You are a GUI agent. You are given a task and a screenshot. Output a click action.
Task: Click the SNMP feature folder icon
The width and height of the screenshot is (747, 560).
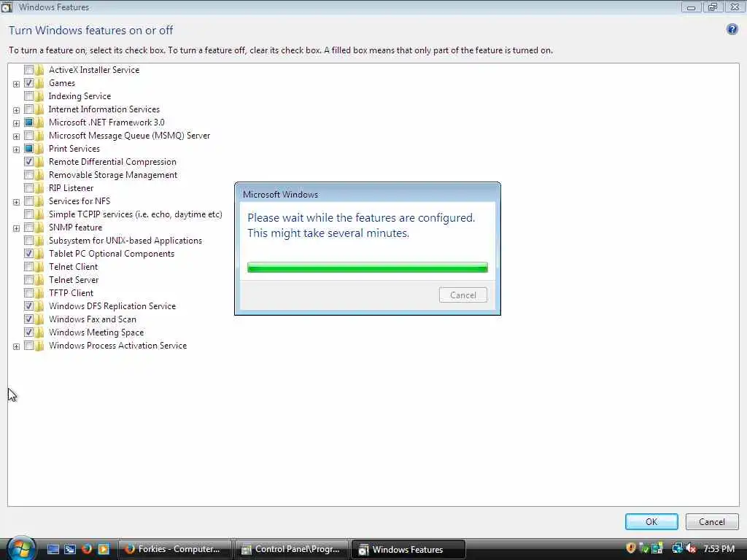[39, 227]
